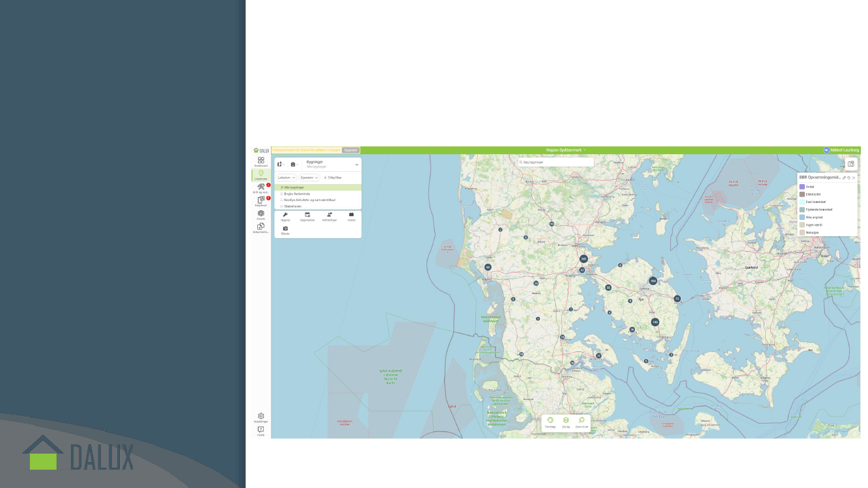The height and width of the screenshot is (488, 868).
Task: Open the Assets sidebar module
Action: coord(260,213)
